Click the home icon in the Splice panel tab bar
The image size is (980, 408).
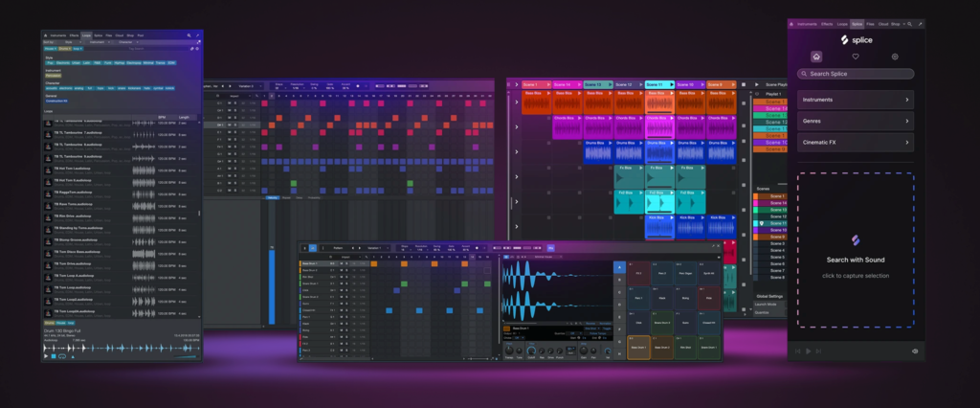point(791,24)
